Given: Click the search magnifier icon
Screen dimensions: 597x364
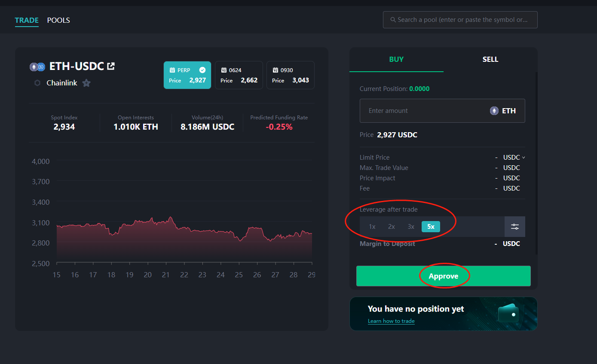Looking at the screenshot, I should [393, 20].
